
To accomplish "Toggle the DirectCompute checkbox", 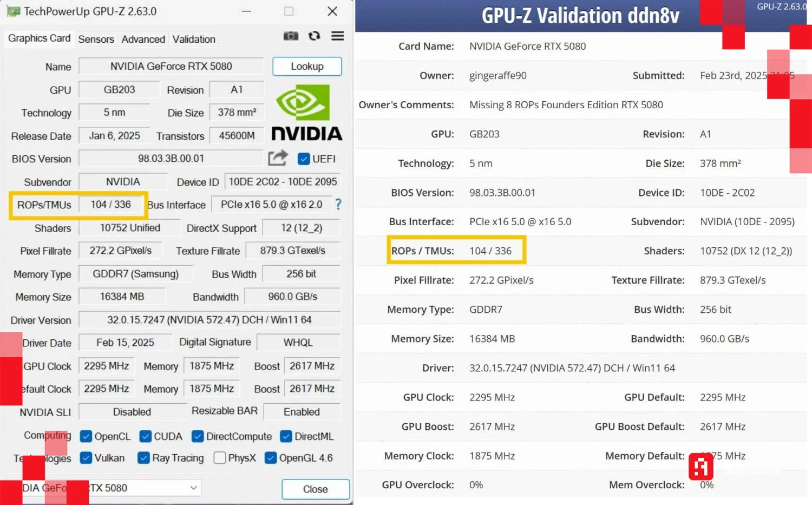I will coord(198,436).
